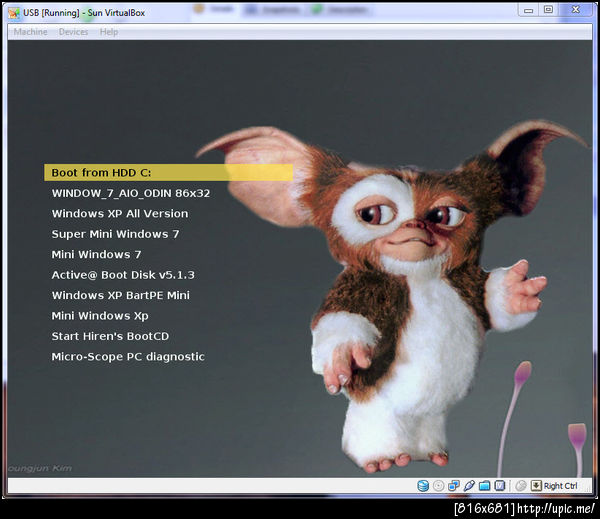Viewport: 600px width, 519px height.
Task: Open the Help menu
Action: 109,32
